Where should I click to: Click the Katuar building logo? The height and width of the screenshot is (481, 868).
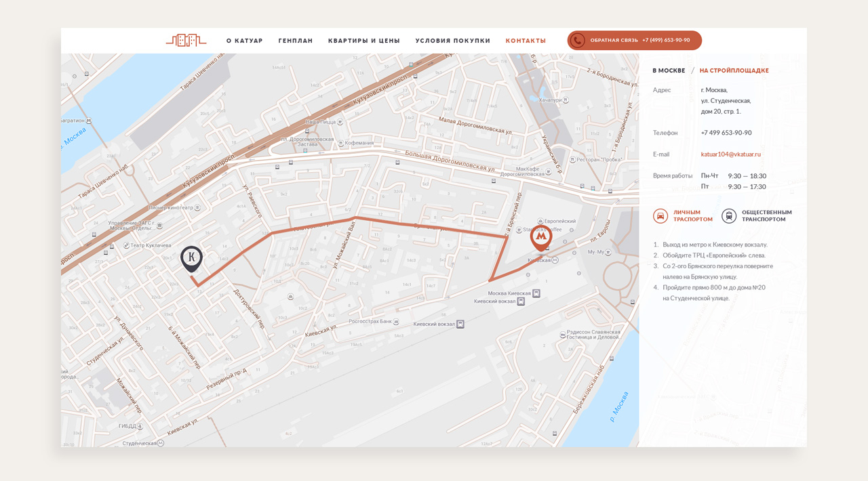coord(186,41)
